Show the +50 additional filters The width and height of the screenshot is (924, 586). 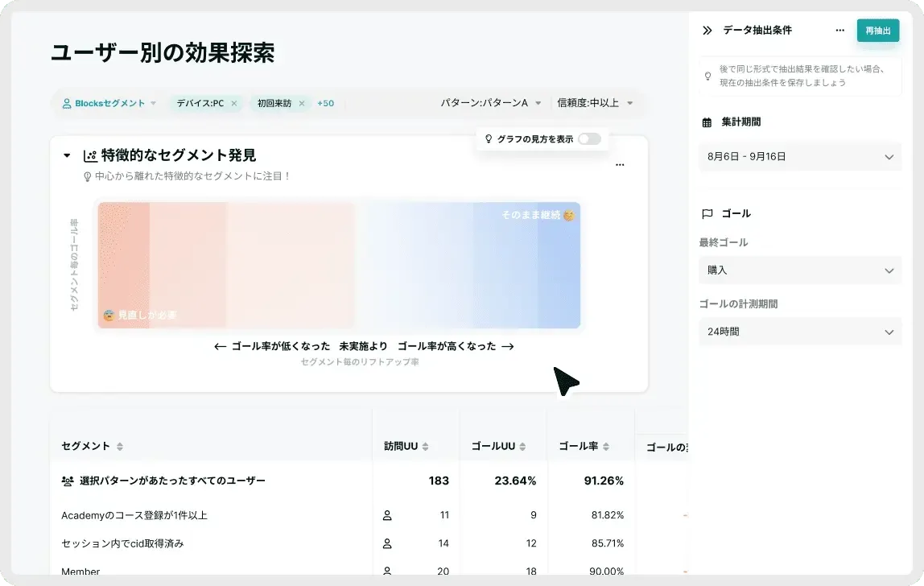(x=325, y=104)
